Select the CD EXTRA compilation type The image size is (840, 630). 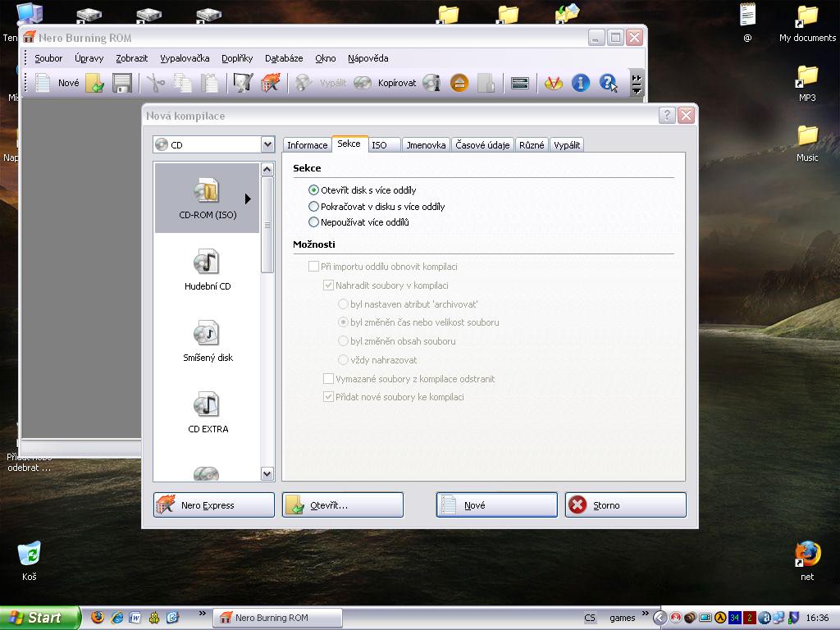208,412
